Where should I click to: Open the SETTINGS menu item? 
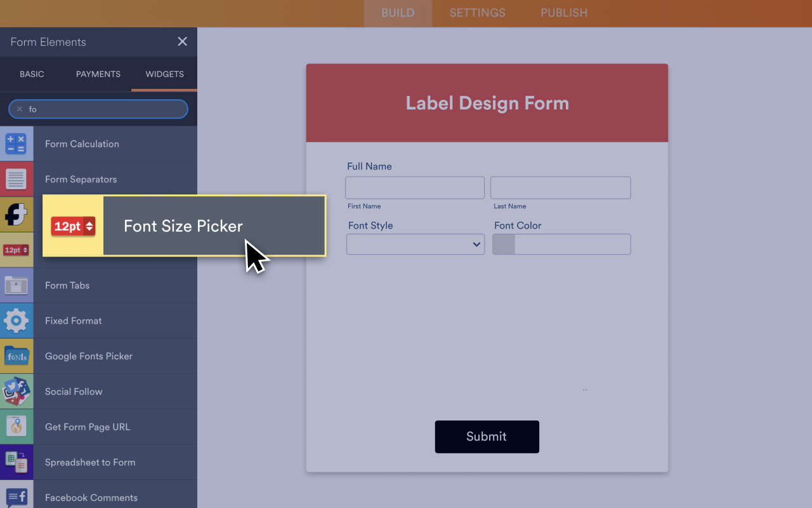(477, 13)
